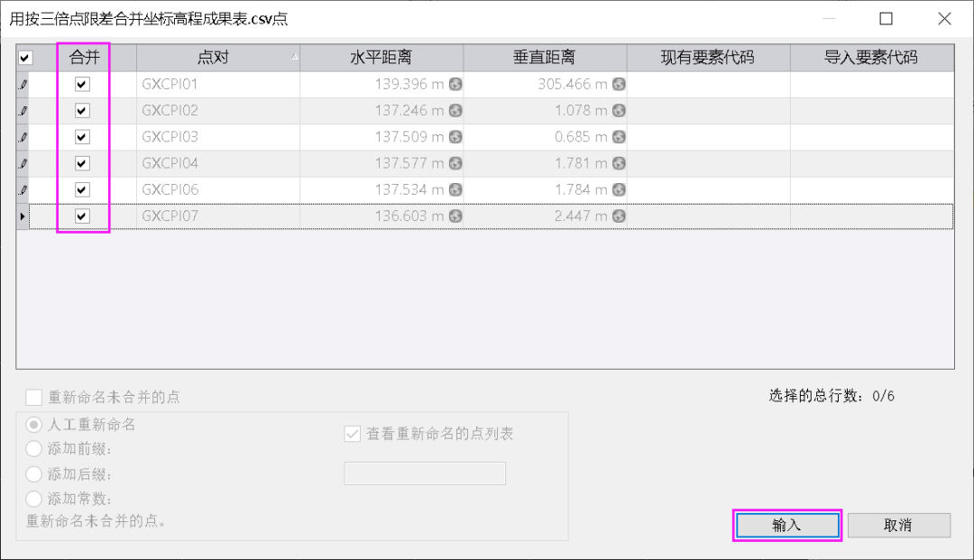974x560 pixels.
Task: Click the globe icon beside GXCPI06 horizontal distance
Action: click(x=457, y=189)
